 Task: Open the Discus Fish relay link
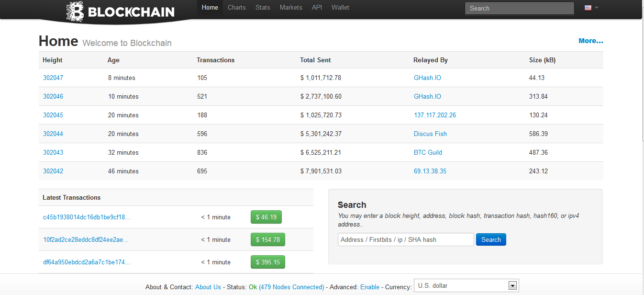click(x=430, y=134)
